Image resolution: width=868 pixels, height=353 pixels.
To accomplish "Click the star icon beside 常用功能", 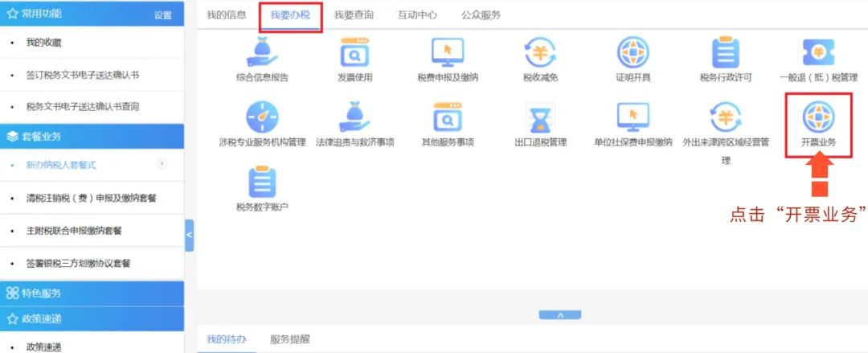I will (12, 14).
